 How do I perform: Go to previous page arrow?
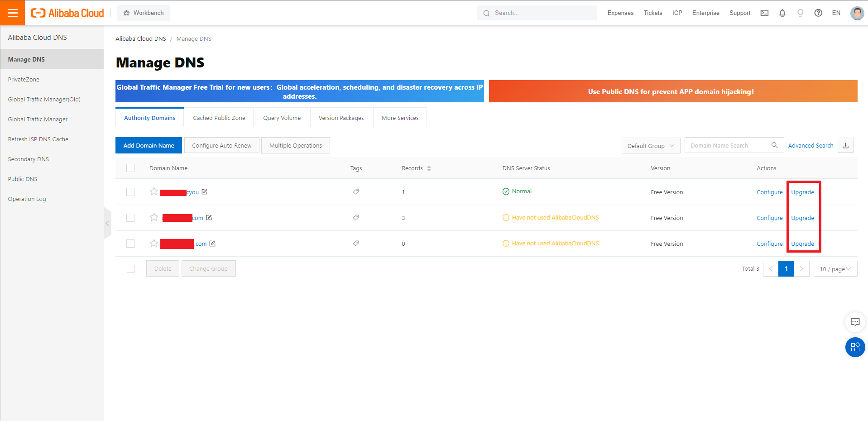tap(771, 269)
